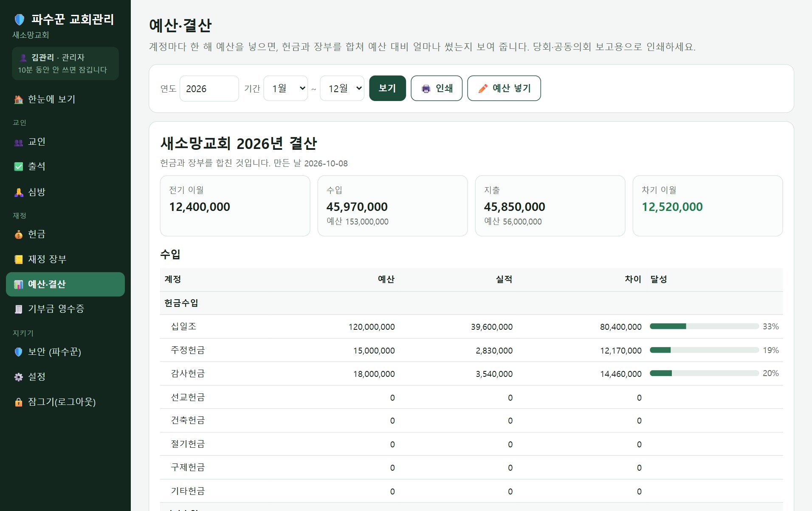Image resolution: width=812 pixels, height=511 pixels.
Task: Click 잠그기(로그아웃) to lock the session
Action: coord(65,402)
